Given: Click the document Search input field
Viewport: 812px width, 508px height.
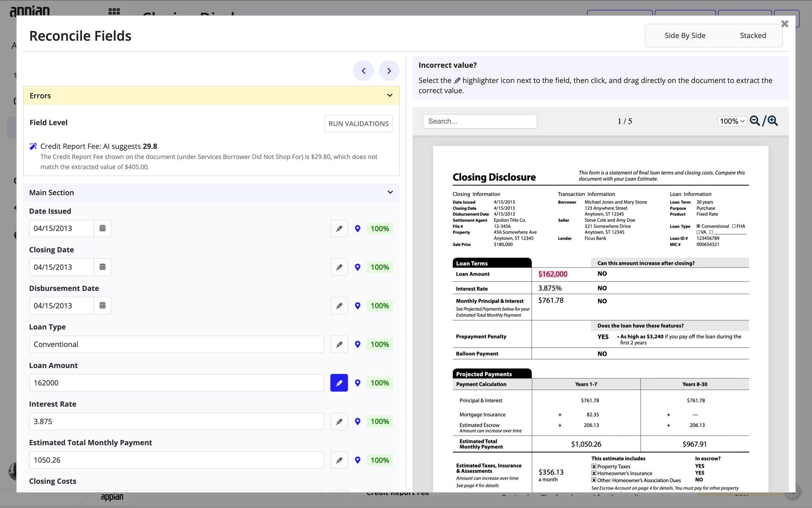Looking at the screenshot, I should click(480, 121).
